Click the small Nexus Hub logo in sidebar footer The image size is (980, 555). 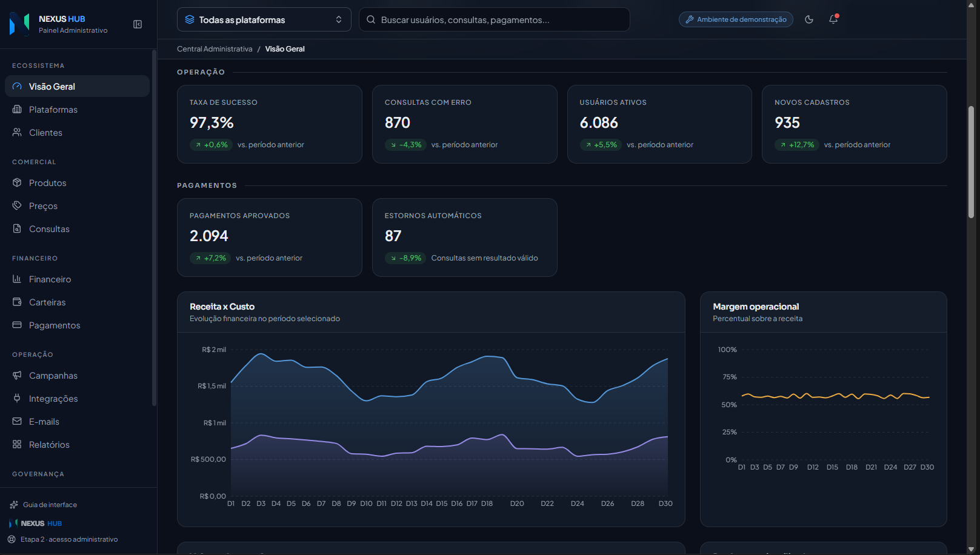(x=13, y=523)
